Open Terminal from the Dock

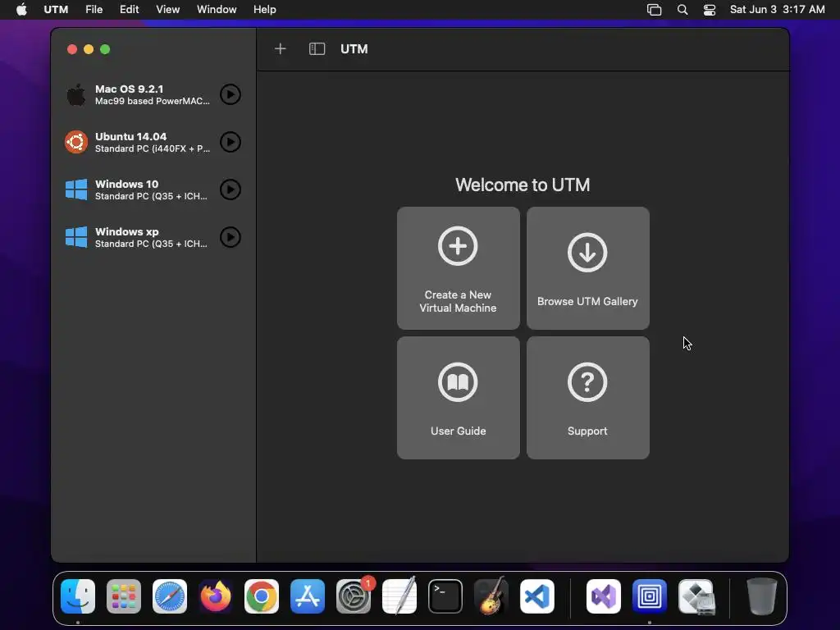(445, 596)
